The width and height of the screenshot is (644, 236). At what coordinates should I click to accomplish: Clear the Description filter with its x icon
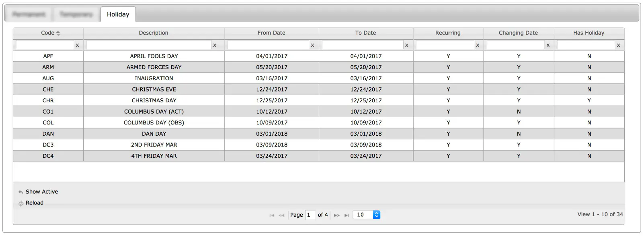tap(215, 45)
